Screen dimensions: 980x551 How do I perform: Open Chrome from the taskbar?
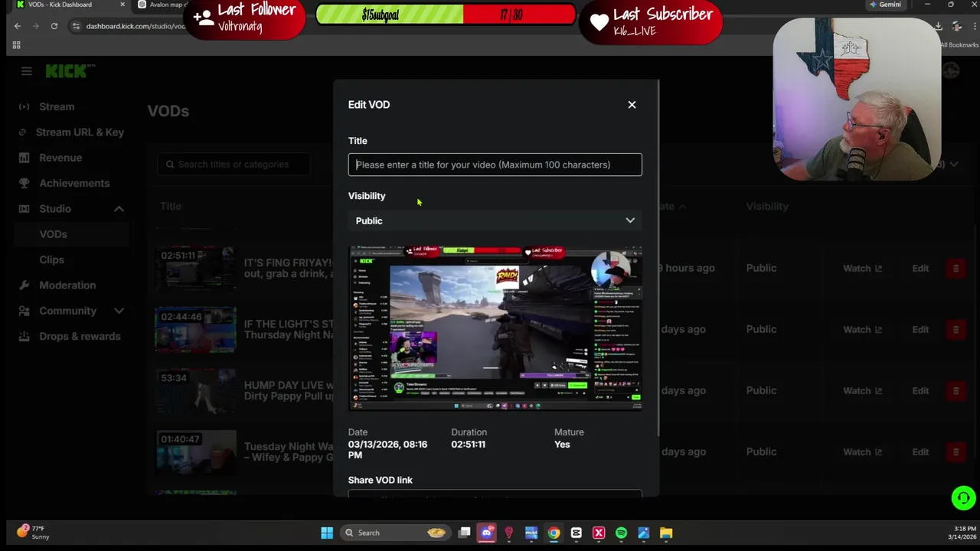(554, 533)
